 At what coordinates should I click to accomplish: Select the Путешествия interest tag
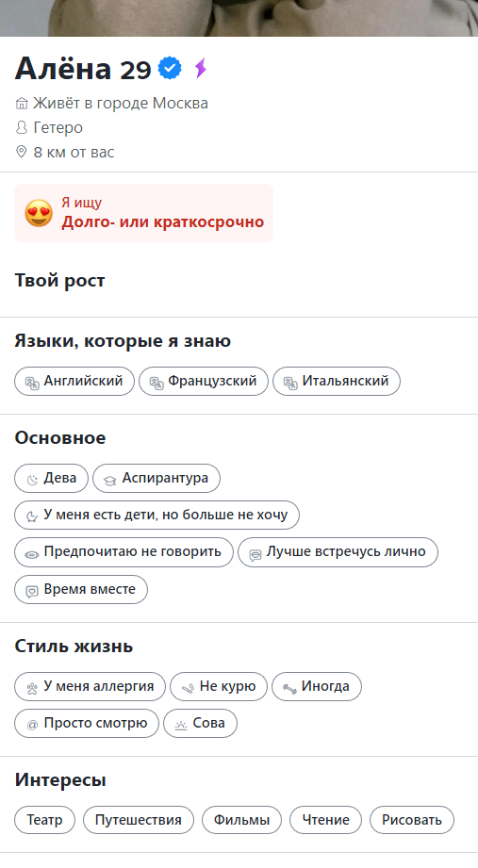(139, 820)
